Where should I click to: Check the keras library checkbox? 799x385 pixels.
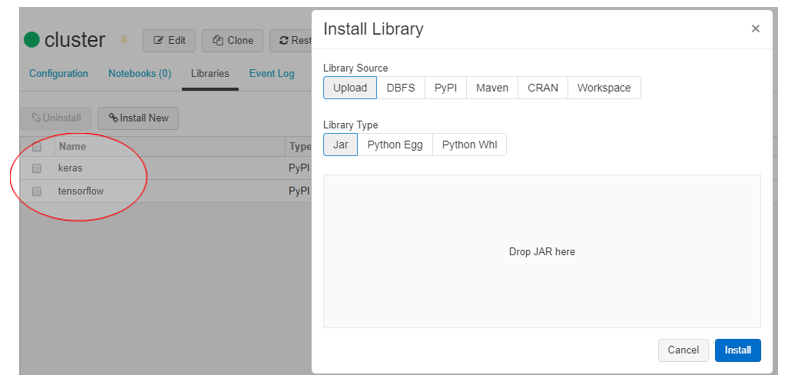[37, 168]
